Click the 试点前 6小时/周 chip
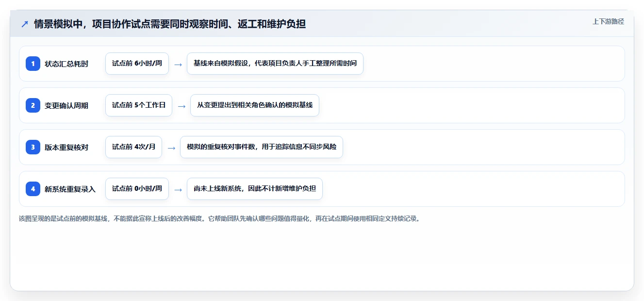Screen dimensions: 644x301 point(137,64)
